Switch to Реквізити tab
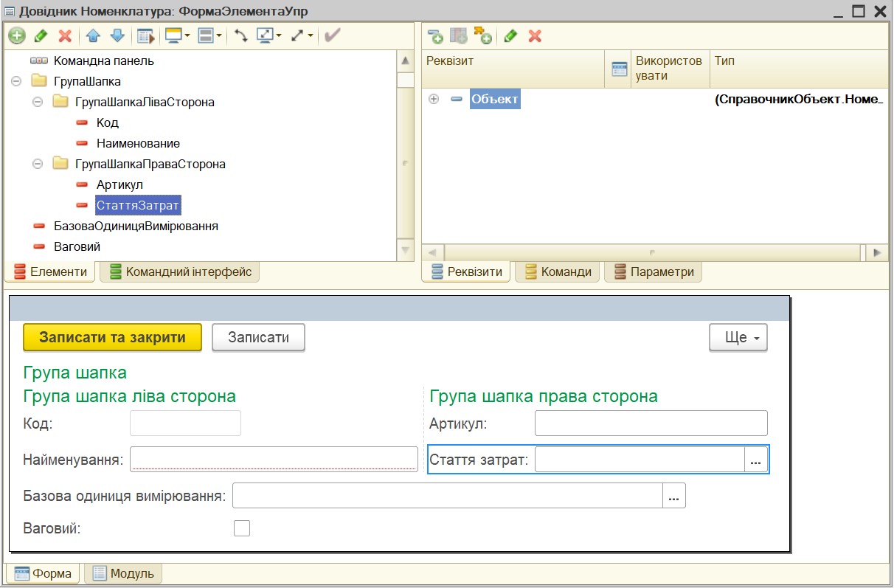Image resolution: width=894 pixels, height=588 pixels. point(466,271)
